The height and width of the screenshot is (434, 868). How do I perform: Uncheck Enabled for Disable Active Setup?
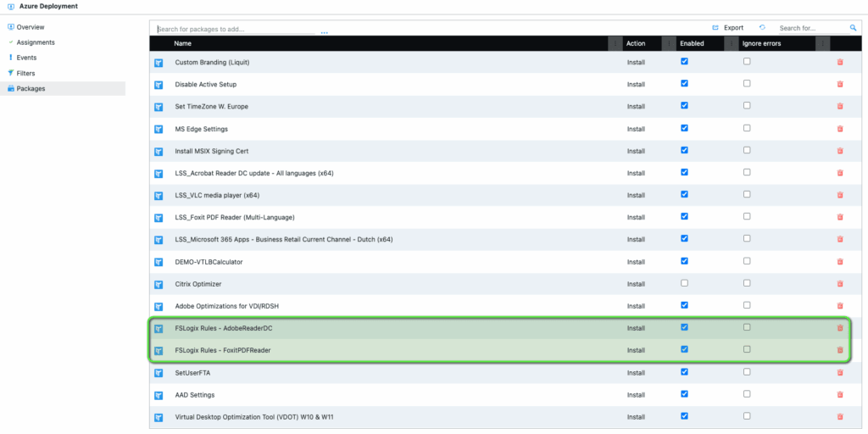coord(684,84)
